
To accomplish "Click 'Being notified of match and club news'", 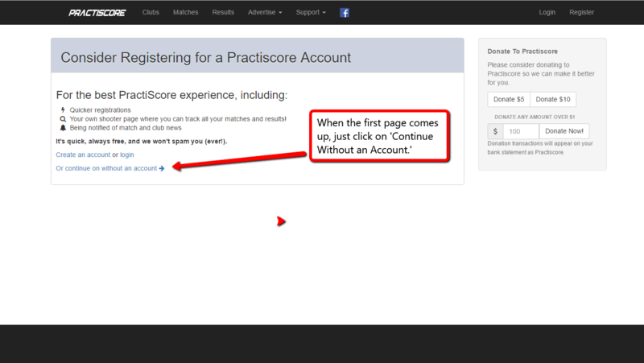I will [126, 128].
